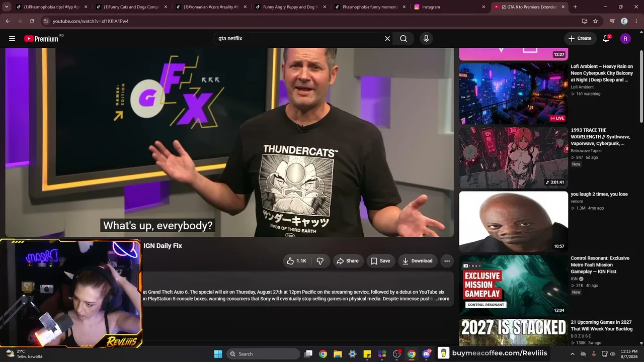Visit the Lofi Ambient channel name

pyautogui.click(x=582, y=87)
